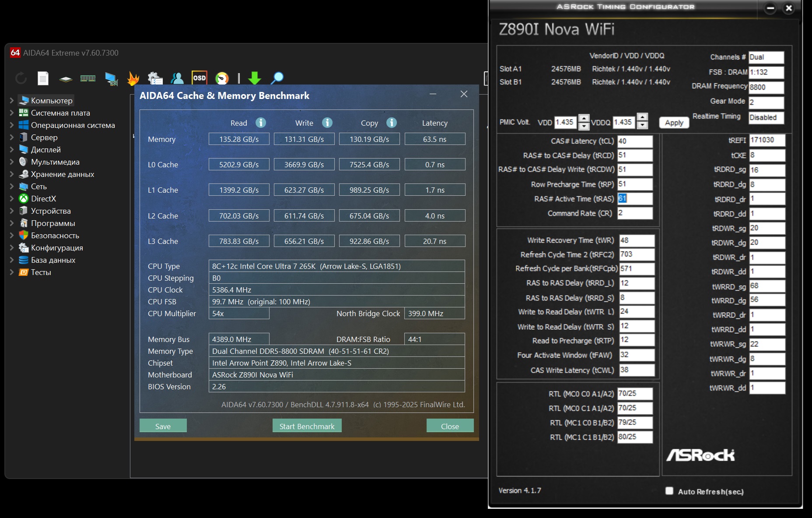Decrease VDDQ voltage with down arrow

tap(642, 125)
